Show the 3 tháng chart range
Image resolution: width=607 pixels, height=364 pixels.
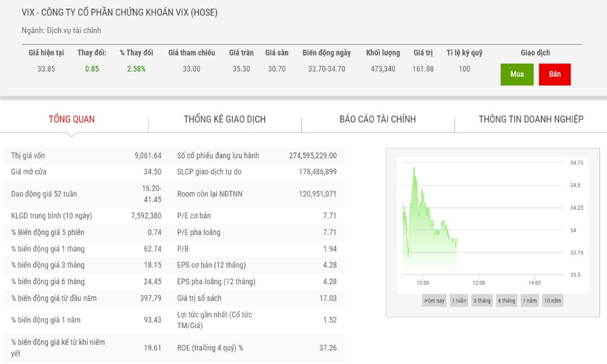[482, 300]
